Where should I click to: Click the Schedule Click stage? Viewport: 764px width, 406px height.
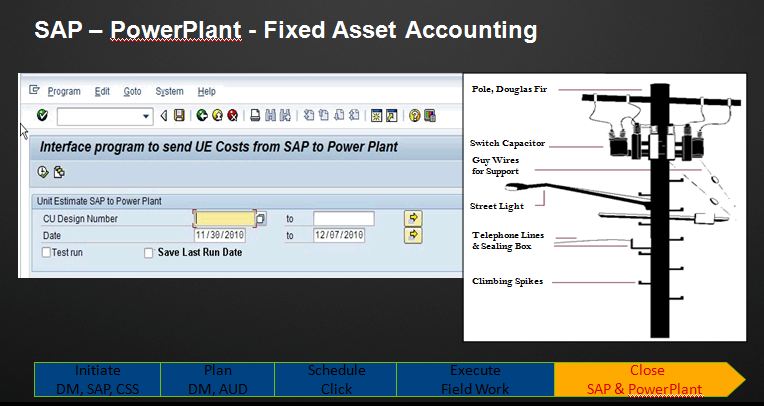336,379
